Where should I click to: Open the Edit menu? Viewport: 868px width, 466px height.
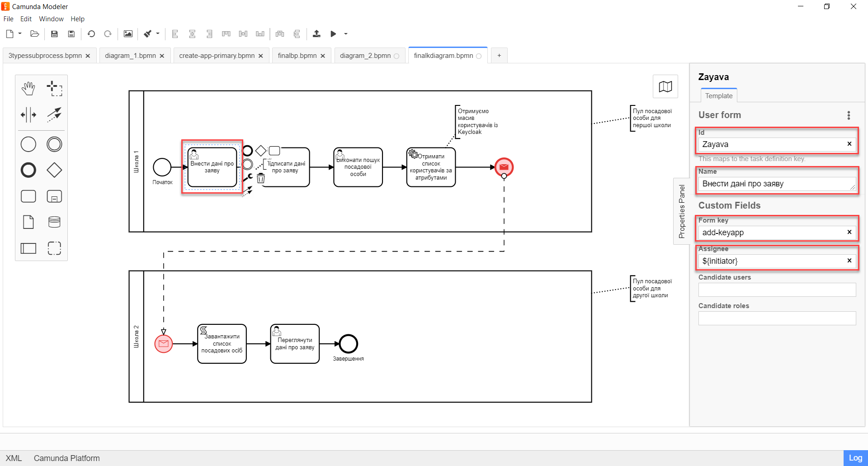coord(26,19)
